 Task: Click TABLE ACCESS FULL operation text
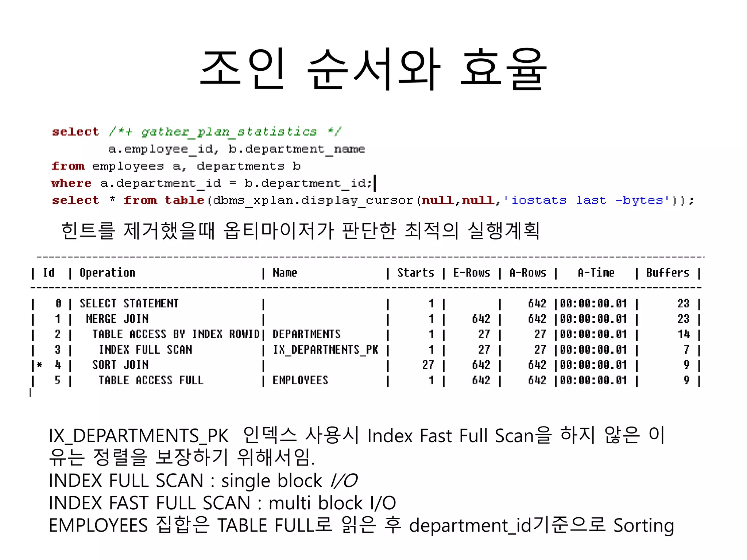(151, 380)
